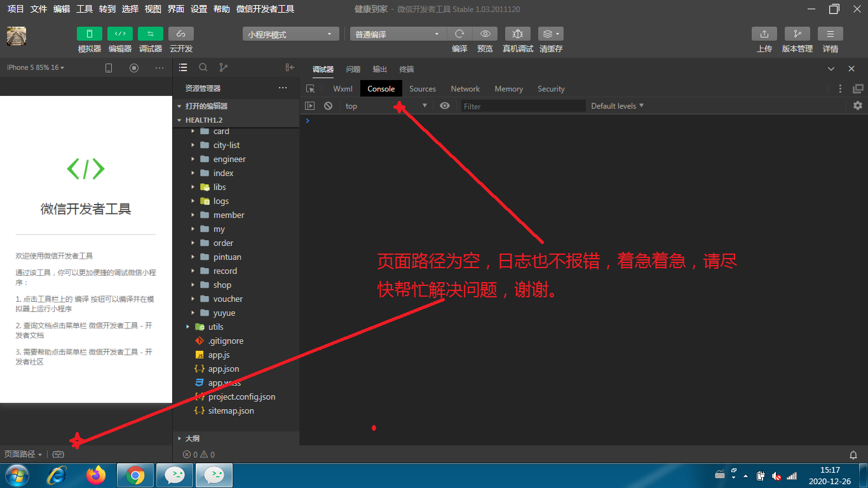Switch to the Sources devtools tab
Viewport: 868px width, 488px height.
(x=423, y=89)
